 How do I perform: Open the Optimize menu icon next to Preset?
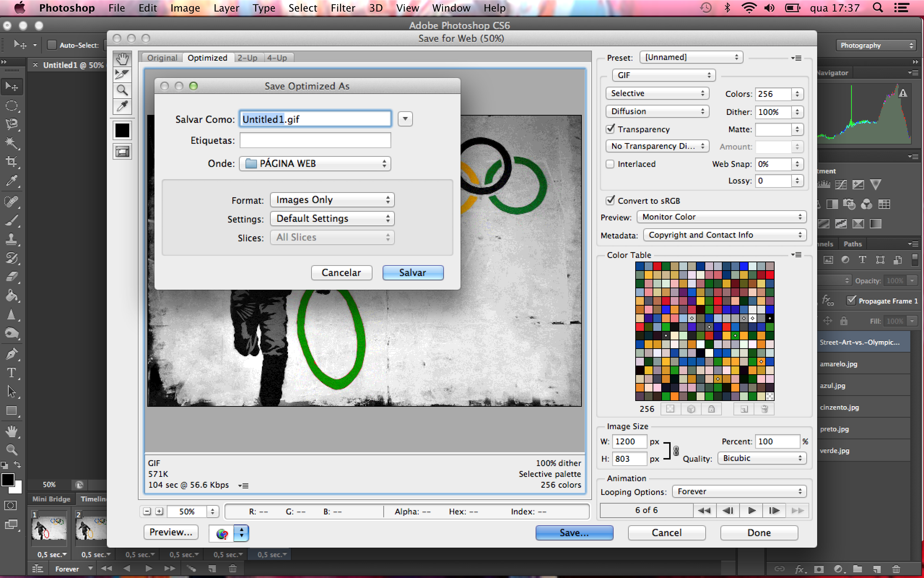point(796,58)
